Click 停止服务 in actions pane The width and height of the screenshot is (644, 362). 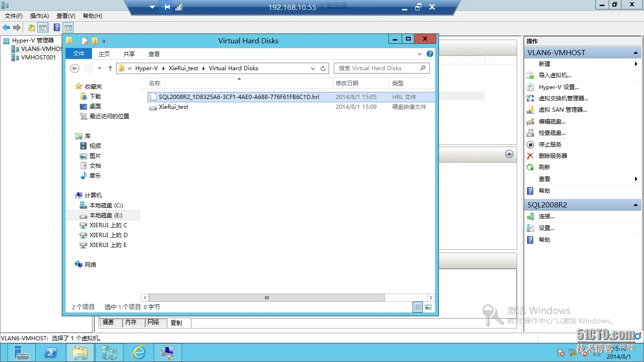coord(550,144)
